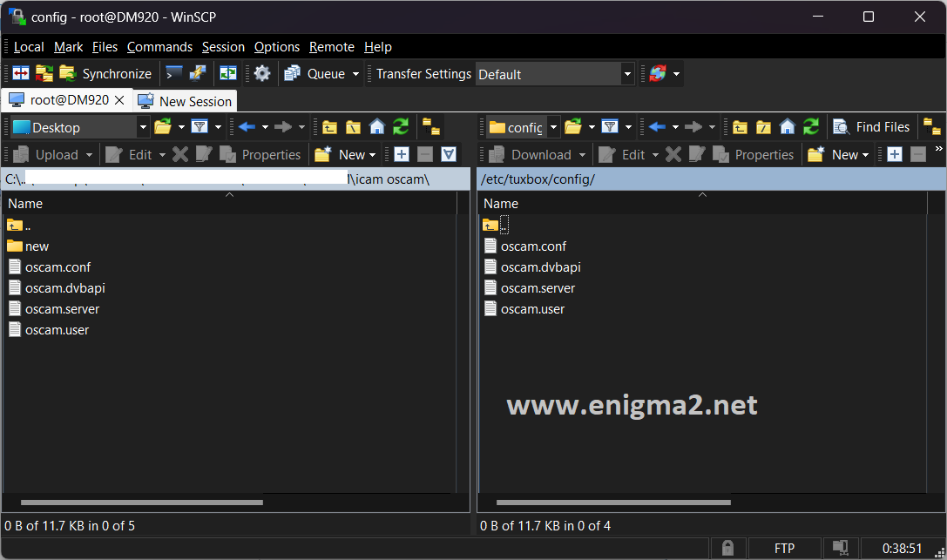Click the remote back arrow
The height and width of the screenshot is (560, 947).
coord(657,127)
